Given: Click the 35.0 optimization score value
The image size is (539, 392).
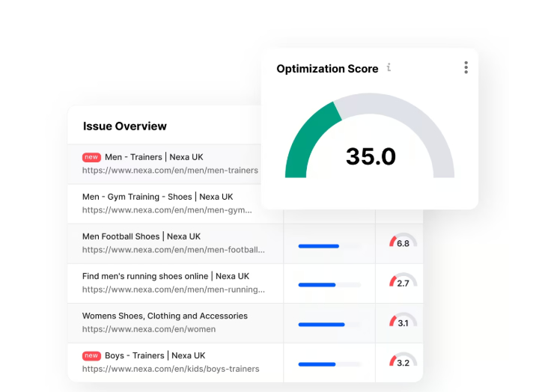Looking at the screenshot, I should tap(371, 156).
